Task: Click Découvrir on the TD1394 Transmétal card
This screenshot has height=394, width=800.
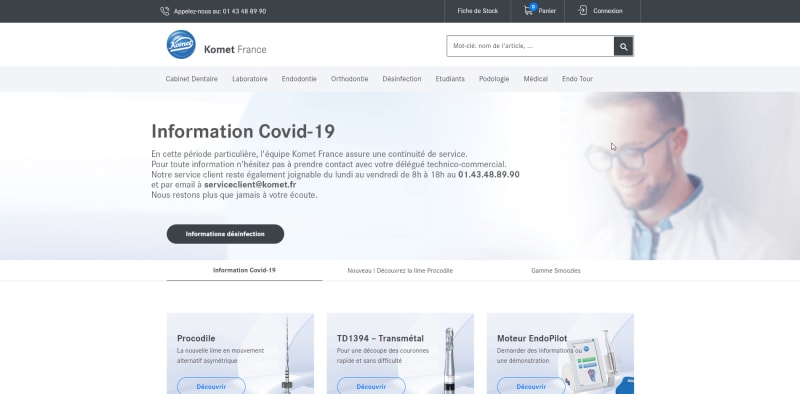Action: (x=371, y=386)
